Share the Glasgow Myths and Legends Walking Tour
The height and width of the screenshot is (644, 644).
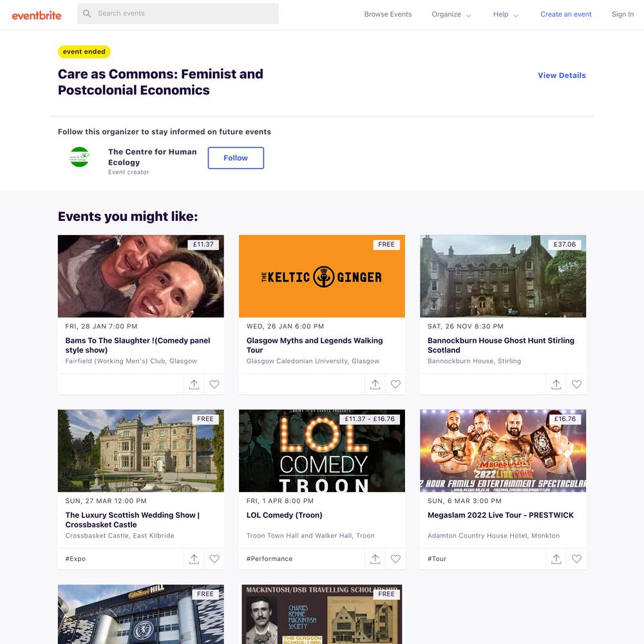(375, 384)
